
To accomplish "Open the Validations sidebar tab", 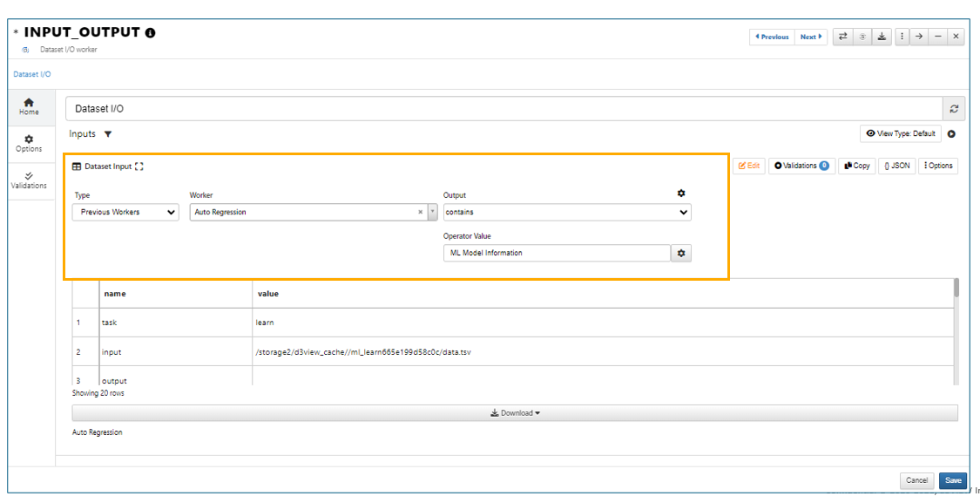I will (29, 180).
